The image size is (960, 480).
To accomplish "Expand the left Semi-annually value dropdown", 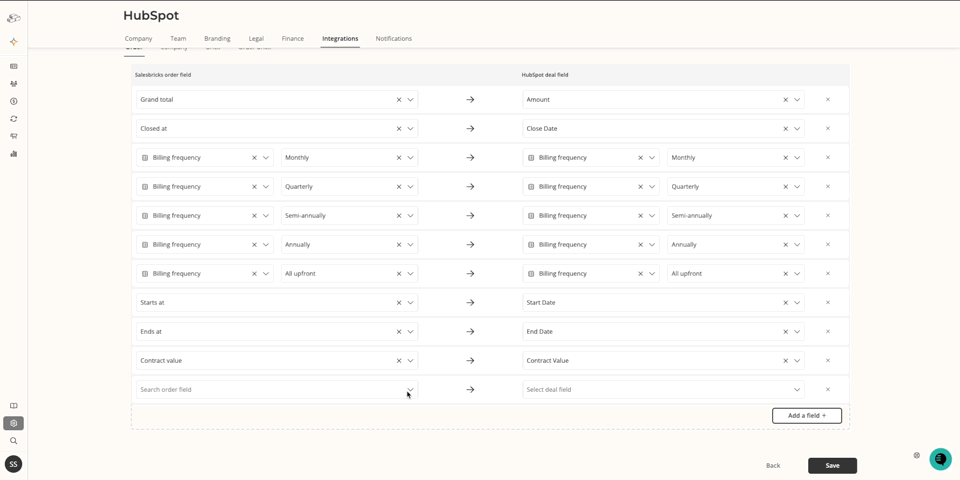I will click(x=410, y=216).
